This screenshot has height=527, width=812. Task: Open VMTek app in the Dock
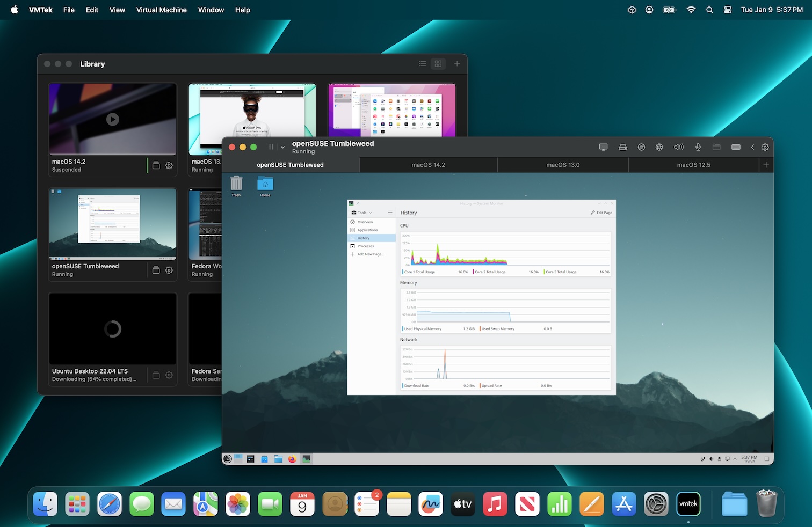(688, 504)
